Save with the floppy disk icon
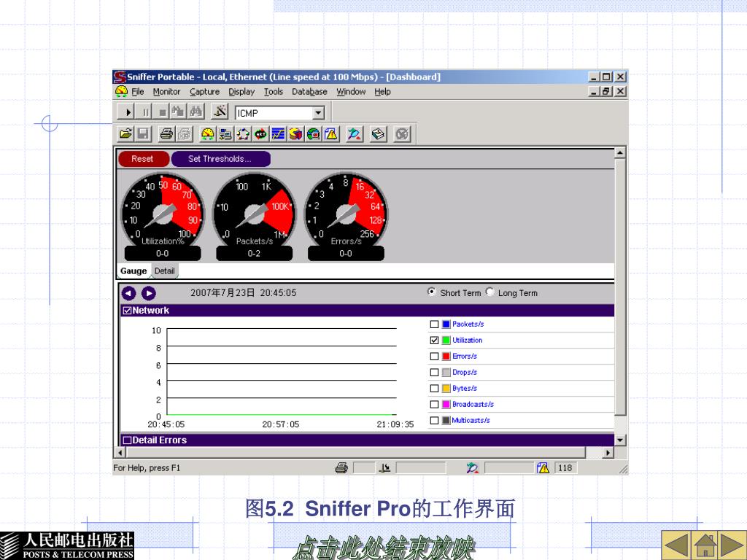Viewport: 747px width, 560px height. point(143,134)
